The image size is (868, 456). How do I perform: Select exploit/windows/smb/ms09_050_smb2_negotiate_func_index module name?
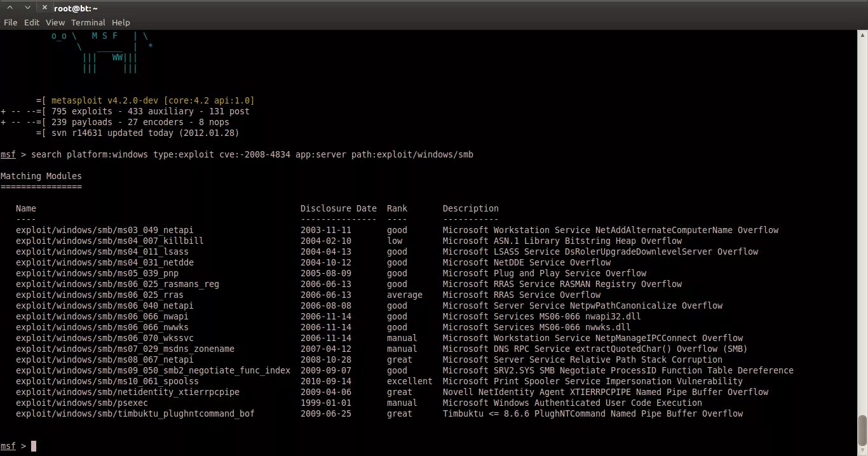(153, 370)
